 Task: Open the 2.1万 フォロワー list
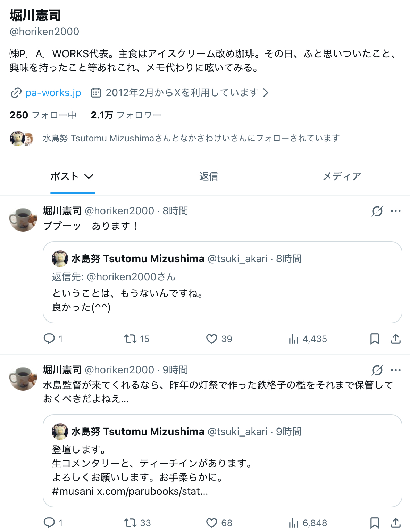[126, 115]
